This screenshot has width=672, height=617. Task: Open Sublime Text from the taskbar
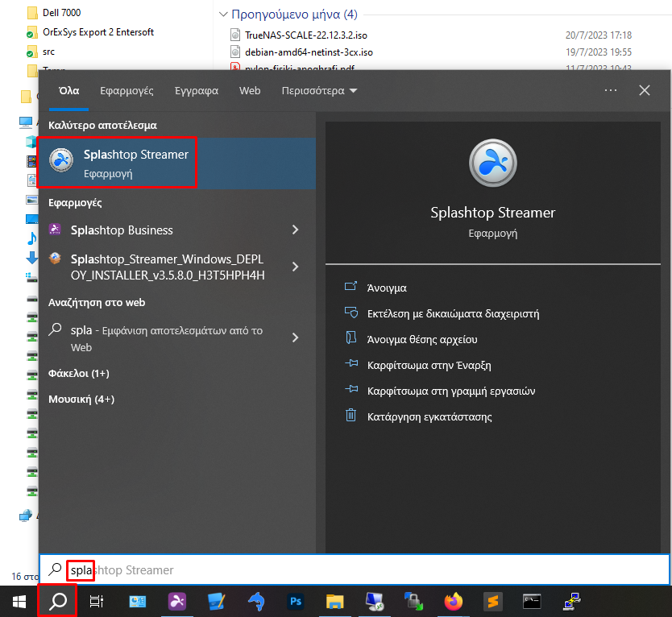click(493, 602)
